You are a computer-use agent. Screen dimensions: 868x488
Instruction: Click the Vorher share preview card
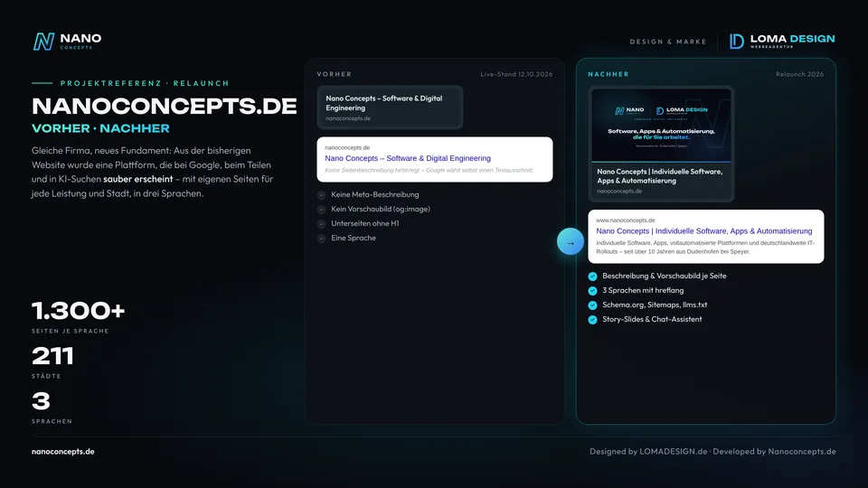(390, 108)
